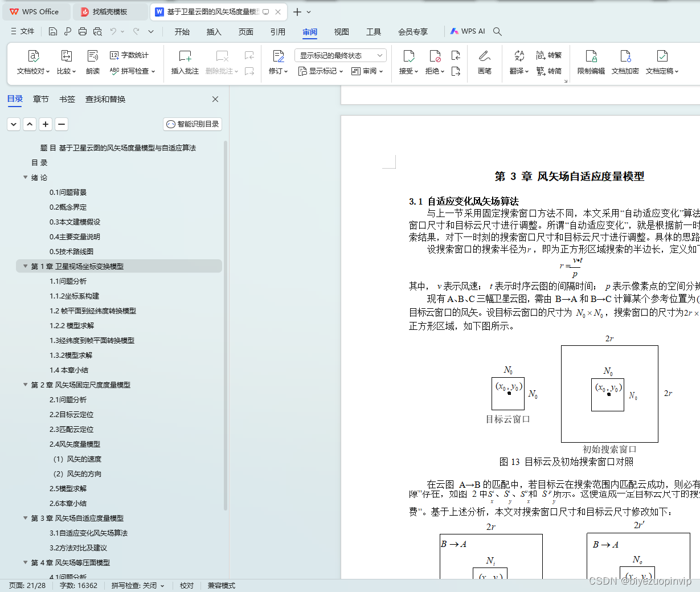Viewport: 700px width, 592px height.
Task: Open print preview from the quick access bar
Action: (97, 31)
